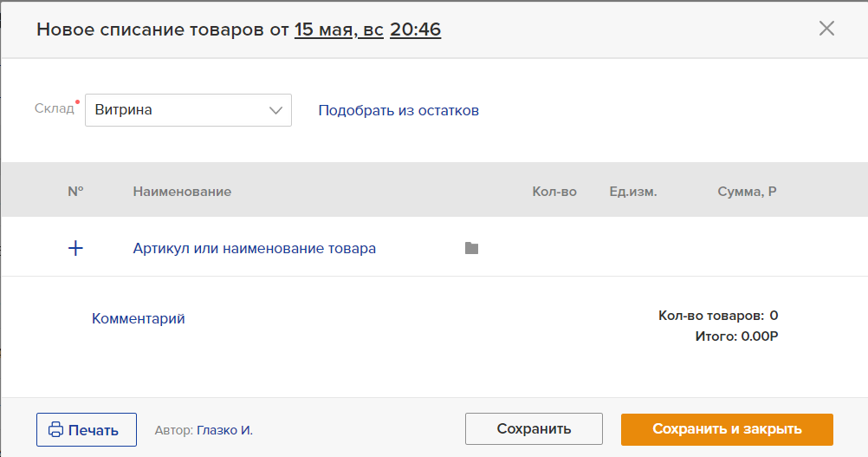Click the Сохранить button
Screen dimensions: 868x457
[534, 428]
